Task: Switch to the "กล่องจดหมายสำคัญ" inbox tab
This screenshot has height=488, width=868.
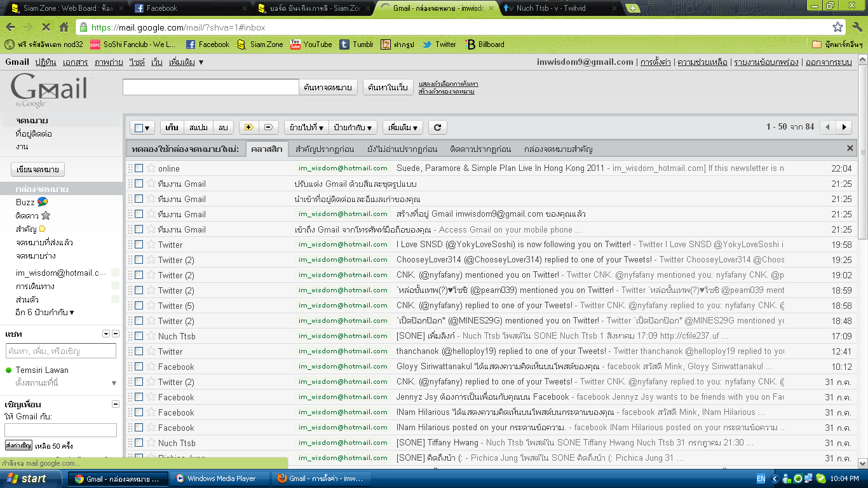Action: click(559, 149)
